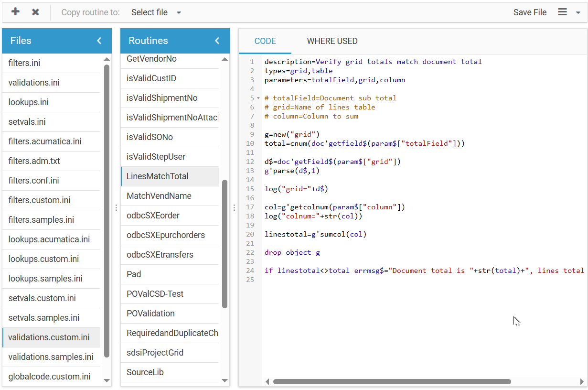588x390 pixels.
Task: Select filters.samples.ini file
Action: (x=51, y=220)
